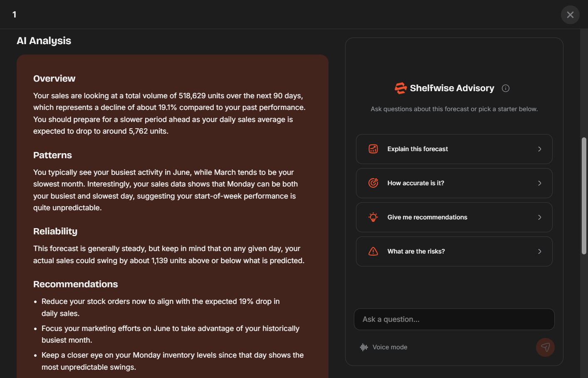
Task: Click the Shelfwise Advisory logo icon
Action: pos(400,88)
